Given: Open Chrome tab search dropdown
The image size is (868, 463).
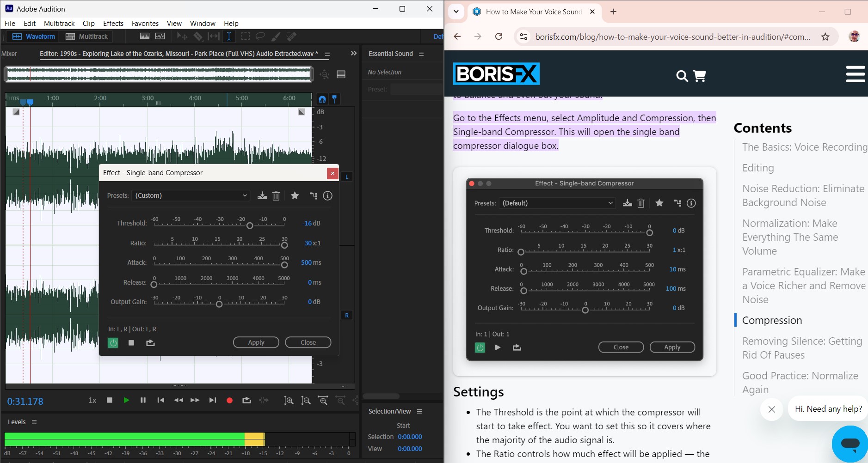Looking at the screenshot, I should coord(456,12).
